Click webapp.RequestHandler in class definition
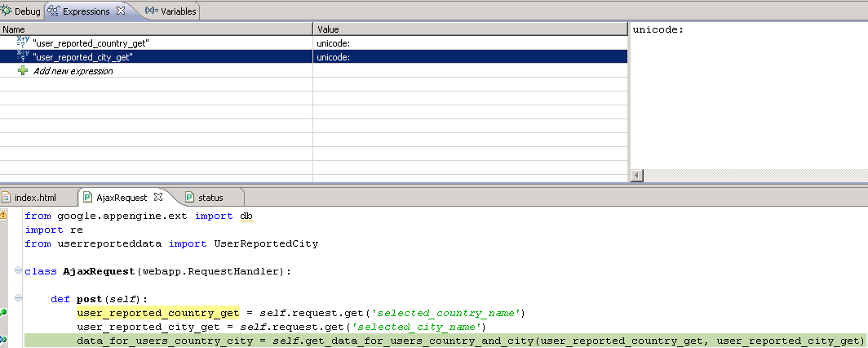Screen dimensions: 868x348 213,271
